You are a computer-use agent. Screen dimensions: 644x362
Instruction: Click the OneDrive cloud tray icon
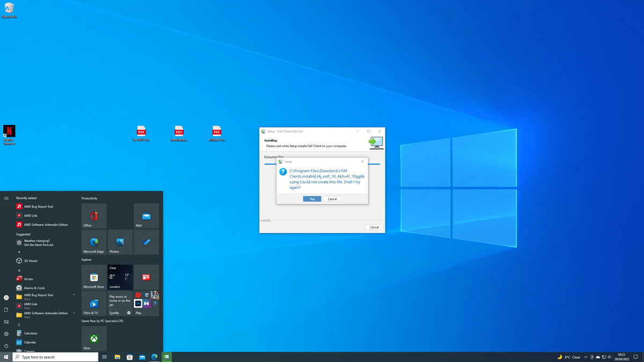point(598,357)
